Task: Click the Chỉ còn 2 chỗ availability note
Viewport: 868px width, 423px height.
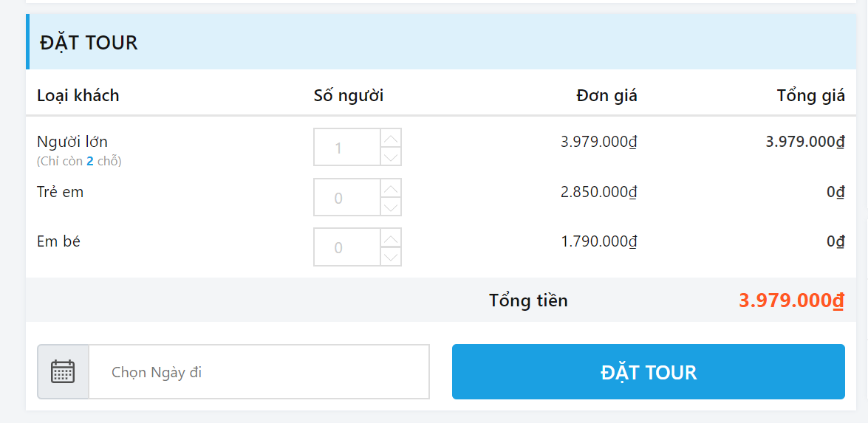Action: (x=79, y=162)
